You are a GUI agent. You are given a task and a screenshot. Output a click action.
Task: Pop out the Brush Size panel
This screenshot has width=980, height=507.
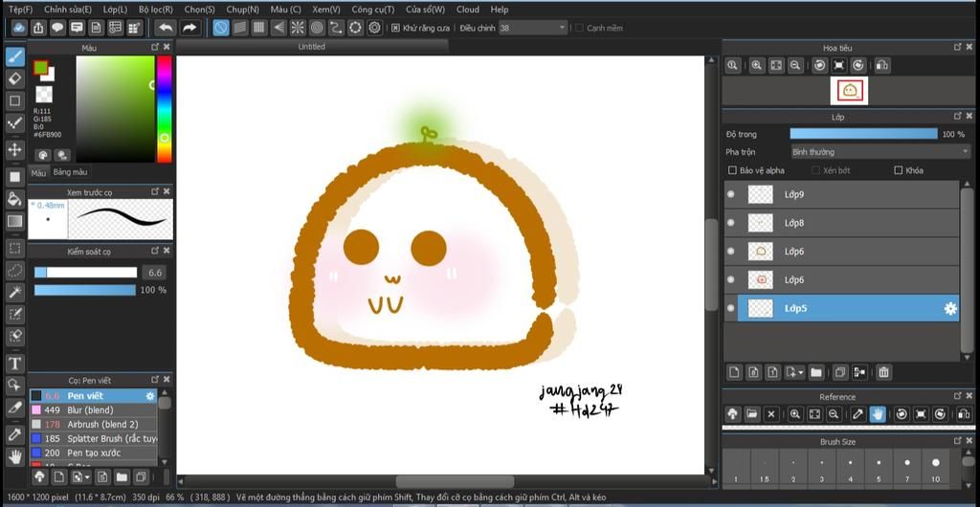click(x=957, y=441)
